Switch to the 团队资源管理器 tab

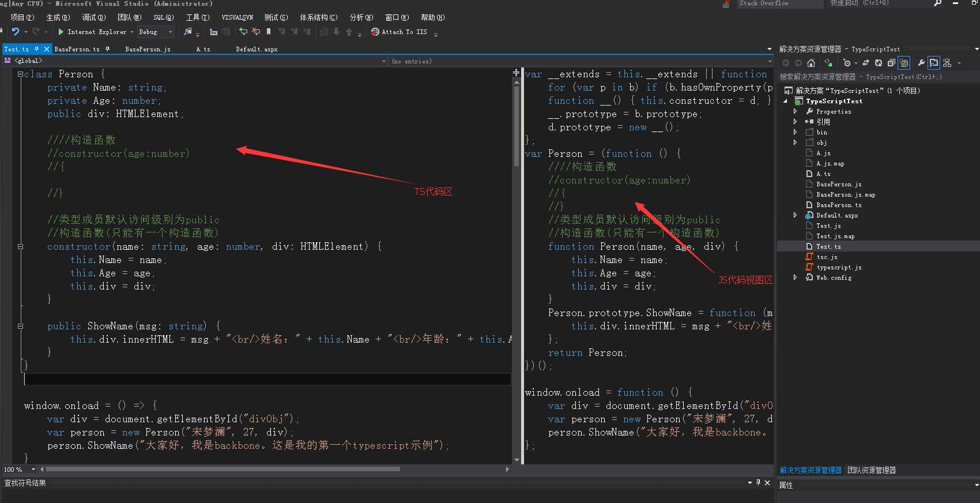(x=872, y=470)
